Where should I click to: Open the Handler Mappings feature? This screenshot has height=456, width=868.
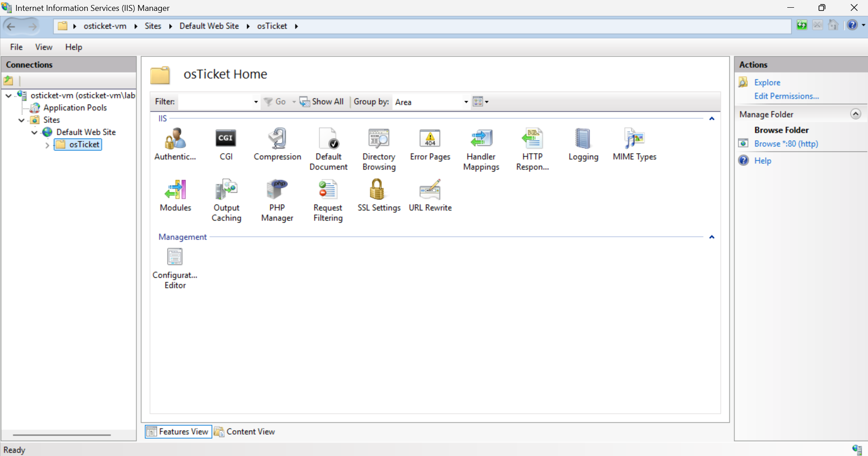coord(481,149)
